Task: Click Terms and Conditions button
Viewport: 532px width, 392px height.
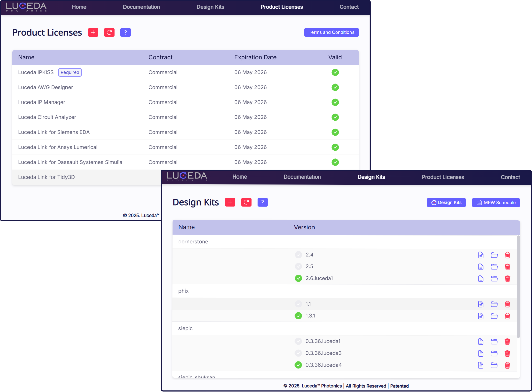Action: pos(331,32)
